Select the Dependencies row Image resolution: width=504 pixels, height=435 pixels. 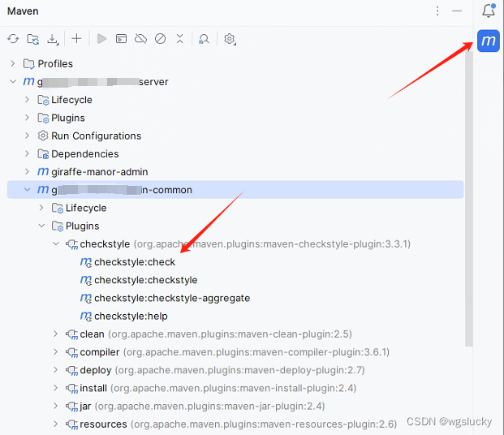pos(235,153)
